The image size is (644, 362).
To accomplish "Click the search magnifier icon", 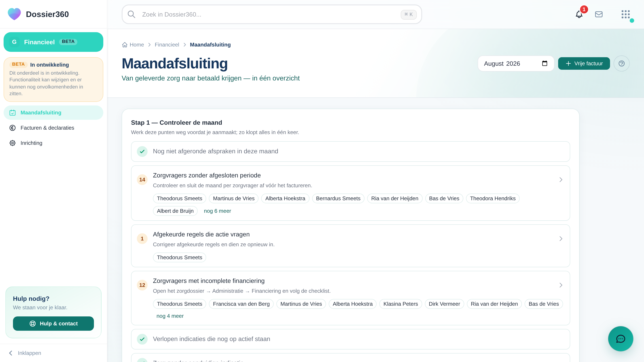I will [x=131, y=15].
